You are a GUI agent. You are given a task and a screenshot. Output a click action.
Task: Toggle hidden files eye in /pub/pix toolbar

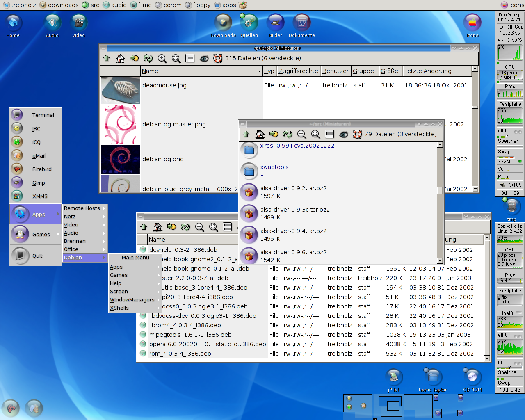pos(204,58)
